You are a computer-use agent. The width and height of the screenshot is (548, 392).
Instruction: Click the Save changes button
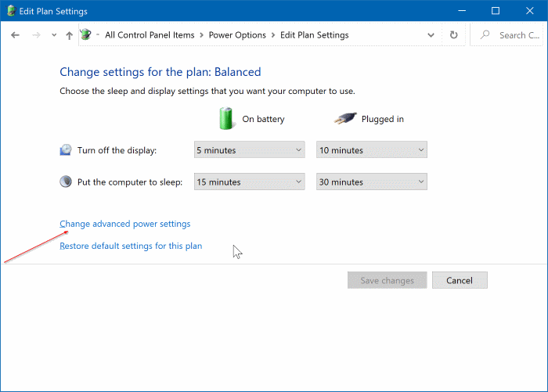(388, 280)
